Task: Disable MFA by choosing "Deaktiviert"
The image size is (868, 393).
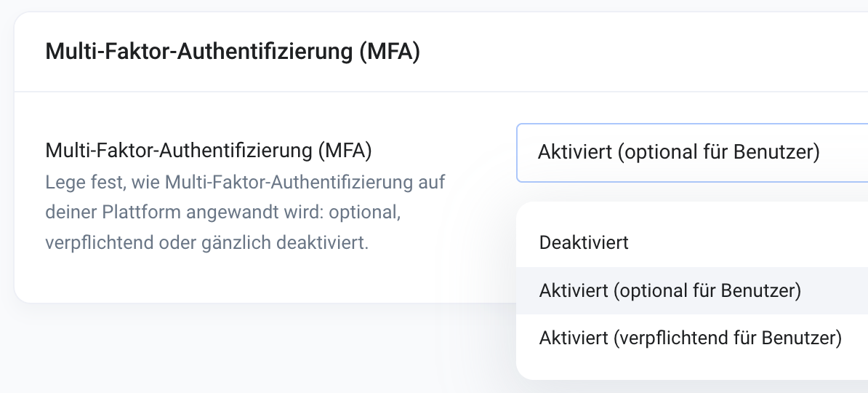Action: (584, 242)
